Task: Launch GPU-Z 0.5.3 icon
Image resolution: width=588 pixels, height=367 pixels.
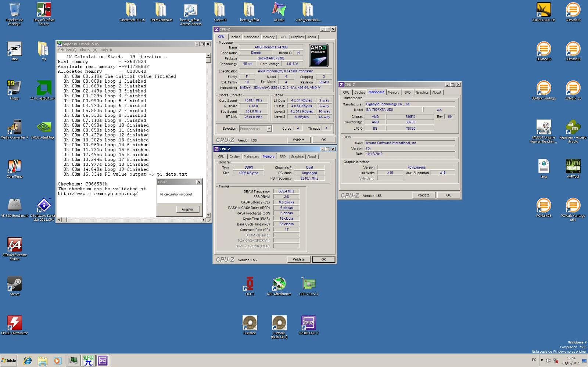Action: point(308,286)
